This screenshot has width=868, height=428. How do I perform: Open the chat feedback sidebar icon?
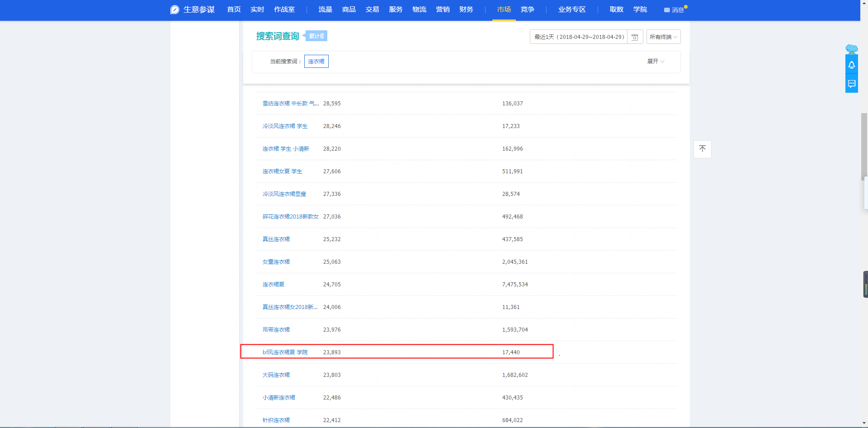point(852,84)
